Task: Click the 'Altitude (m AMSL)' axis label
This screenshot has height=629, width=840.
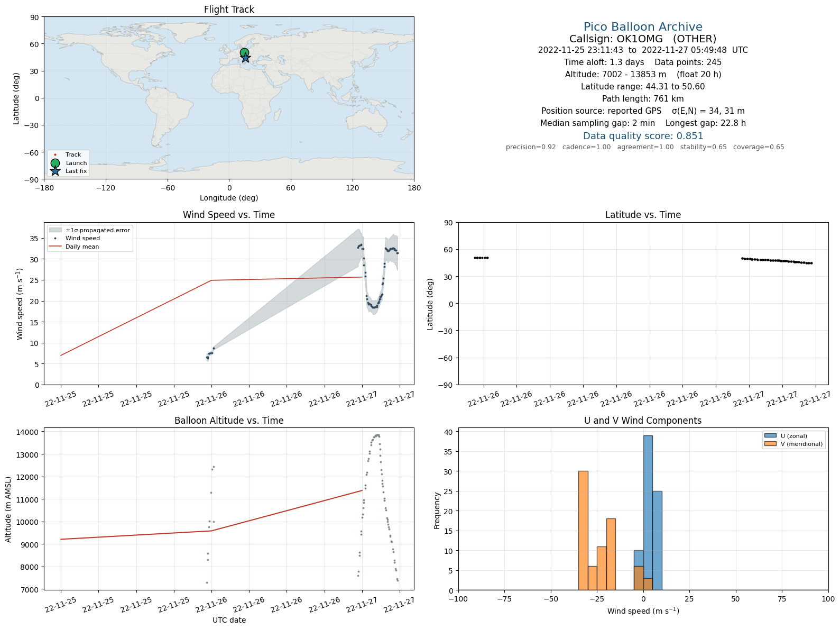Action: (8, 509)
